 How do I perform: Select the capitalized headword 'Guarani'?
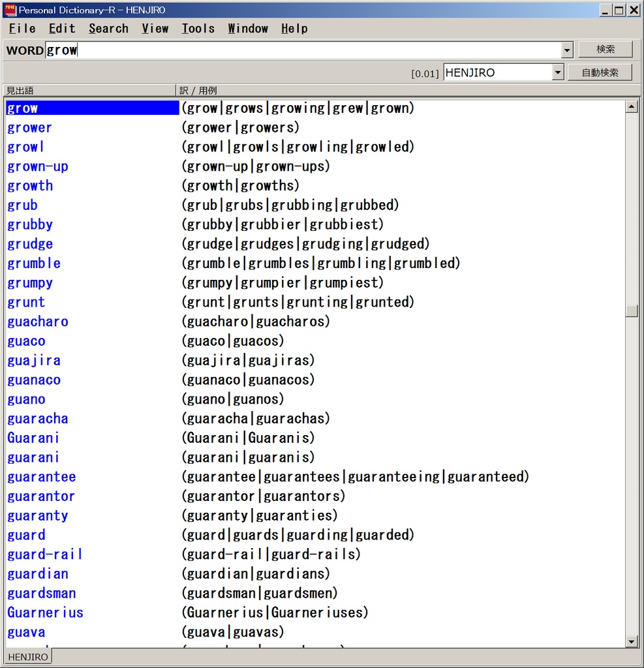[33, 438]
